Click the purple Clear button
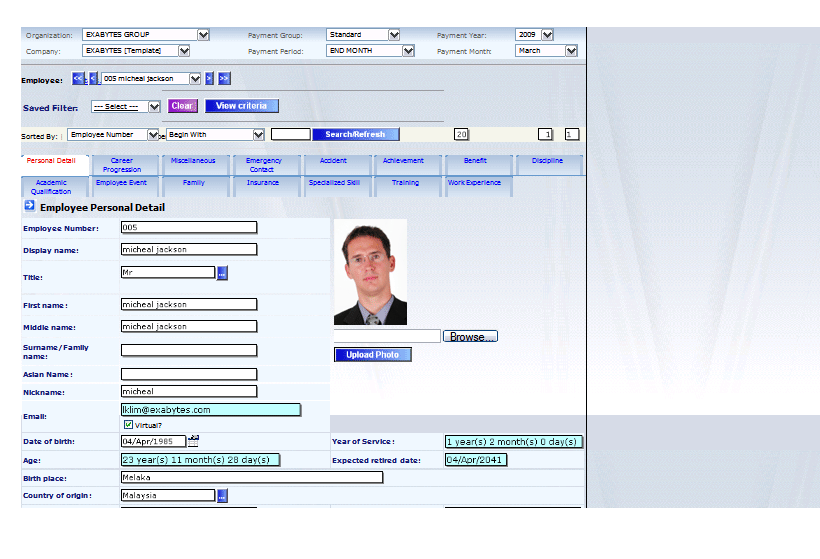Image resolution: width=820 pixels, height=559 pixels. [x=182, y=106]
